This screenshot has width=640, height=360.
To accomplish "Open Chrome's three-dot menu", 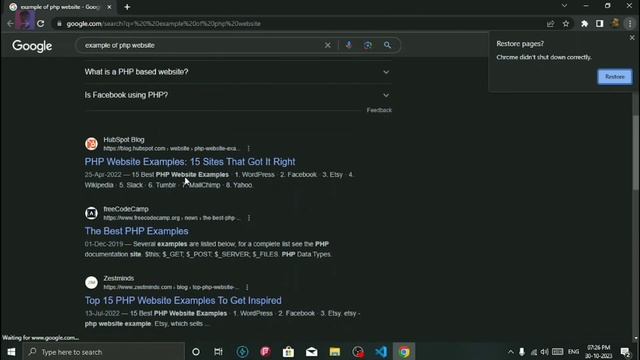I will 630,24.
